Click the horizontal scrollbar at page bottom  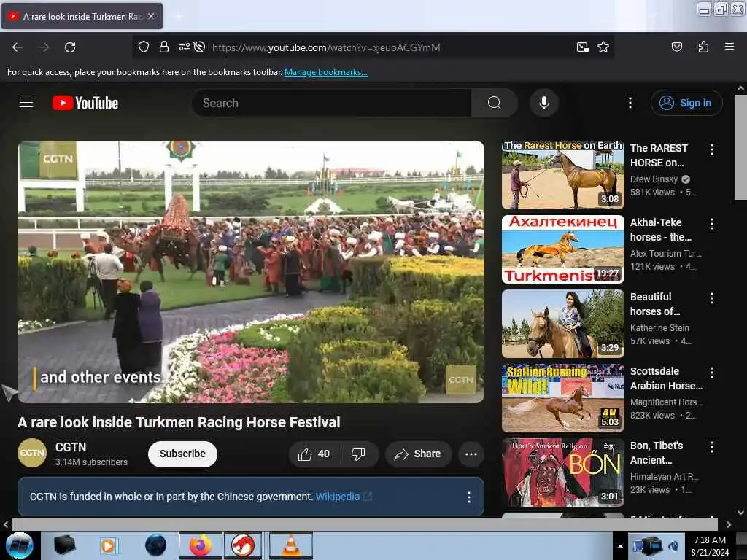tap(365, 524)
